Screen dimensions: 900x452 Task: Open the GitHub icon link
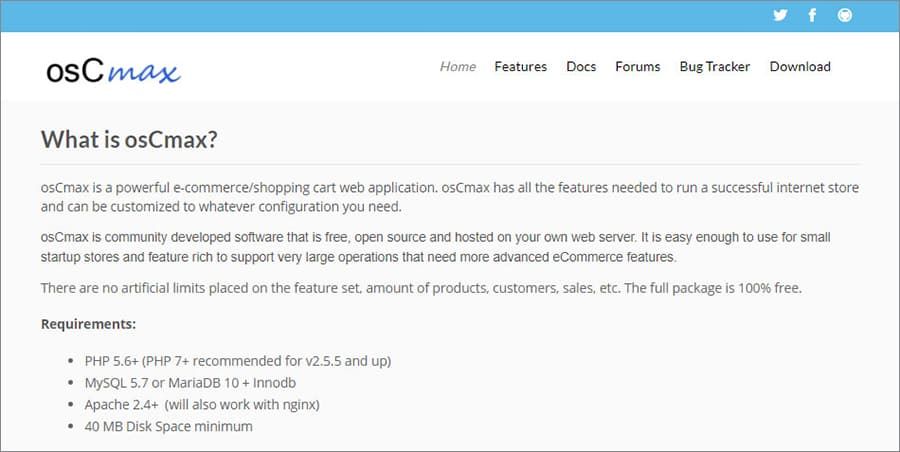click(845, 15)
